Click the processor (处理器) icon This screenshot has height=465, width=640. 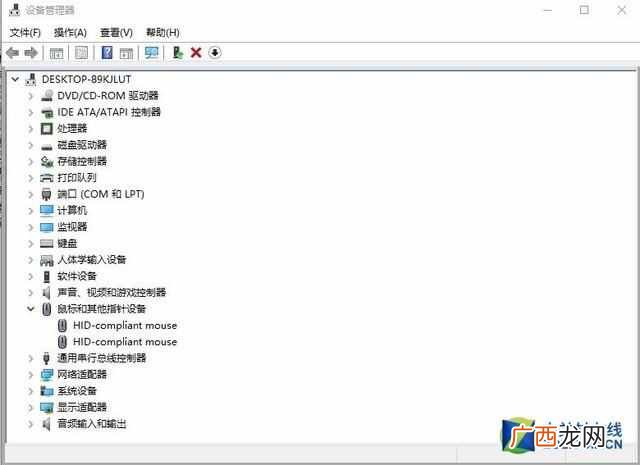click(x=47, y=129)
